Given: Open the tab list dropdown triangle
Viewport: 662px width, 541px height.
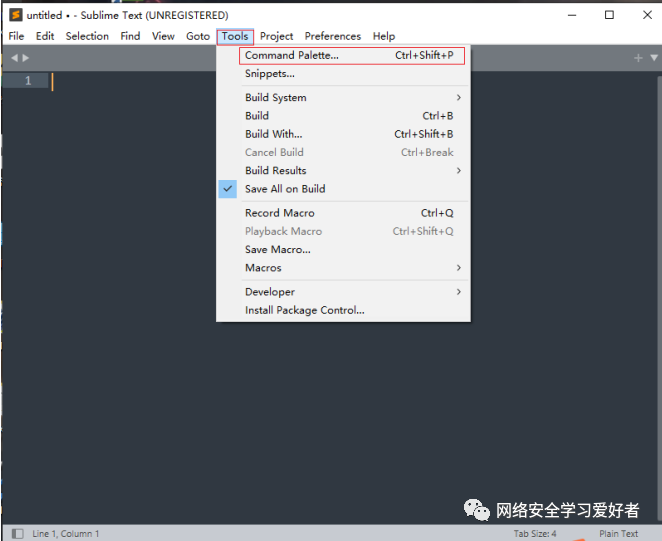Looking at the screenshot, I should (x=654, y=58).
